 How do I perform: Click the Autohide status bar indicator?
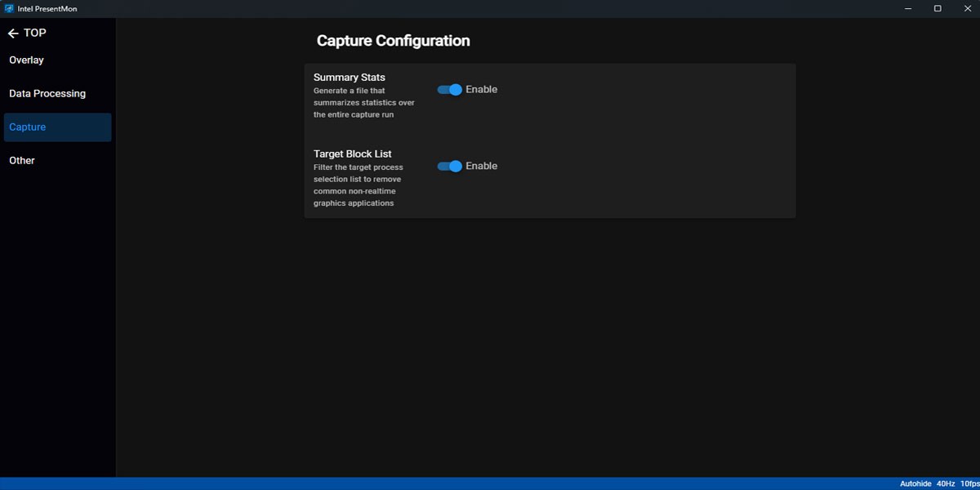tap(915, 483)
